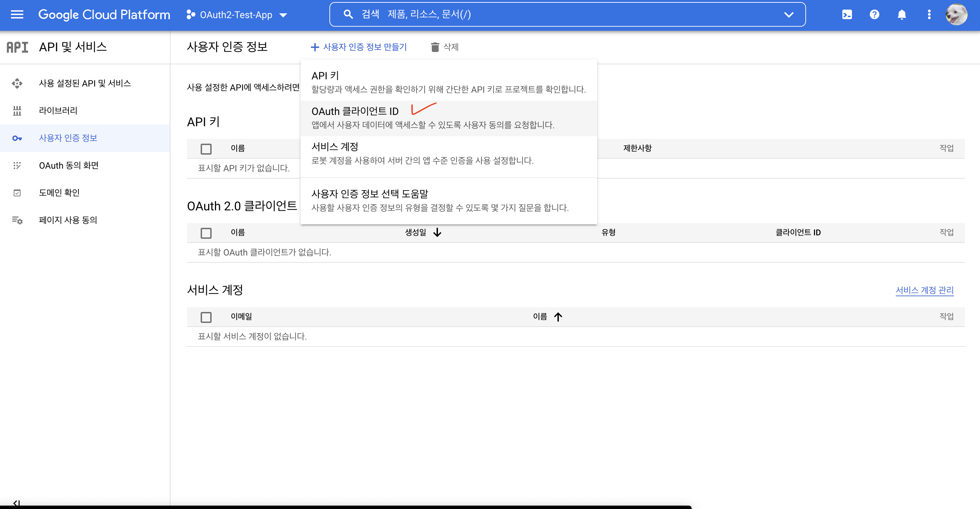Image resolution: width=980 pixels, height=509 pixels.
Task: Open the notifications bell
Action: [x=902, y=14]
